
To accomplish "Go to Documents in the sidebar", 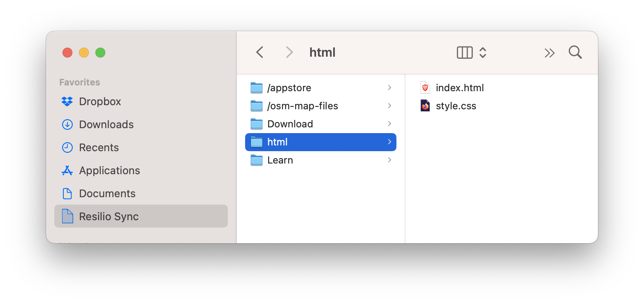I will pyautogui.click(x=107, y=193).
